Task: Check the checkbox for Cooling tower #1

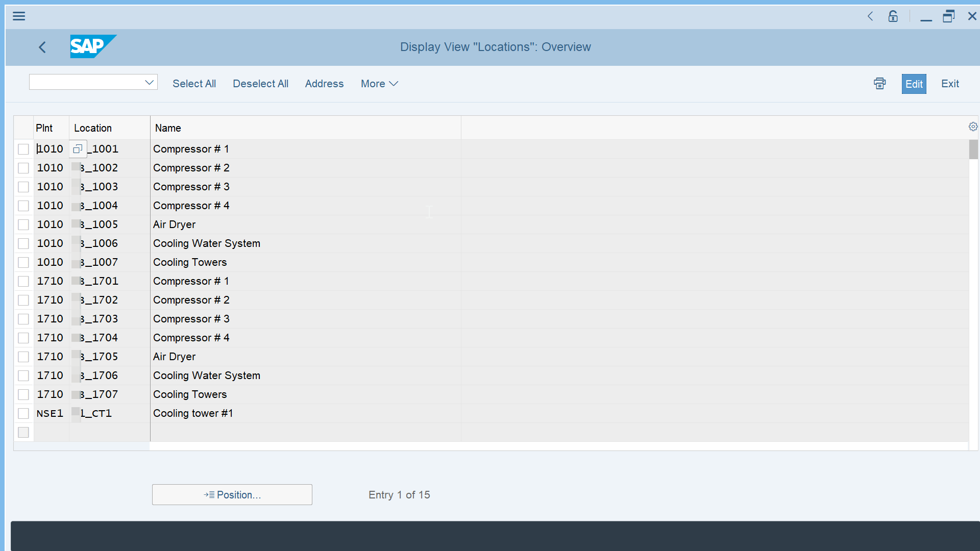Action: coord(23,413)
